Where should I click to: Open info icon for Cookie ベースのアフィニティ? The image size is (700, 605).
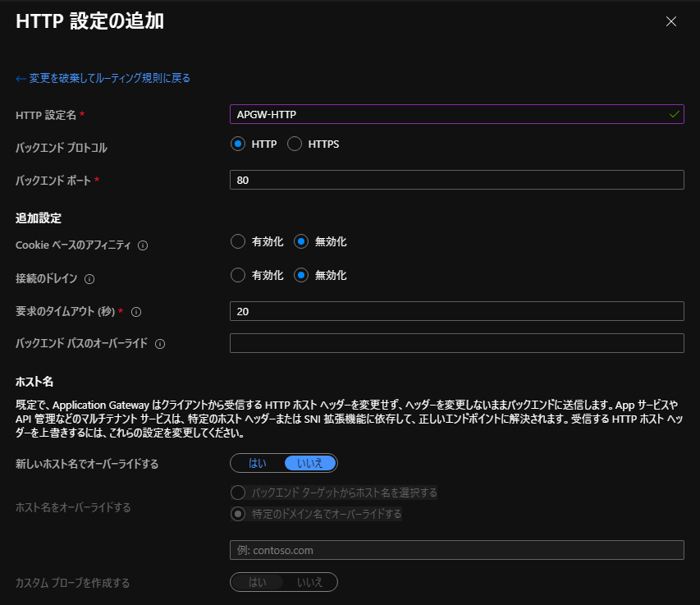143,245
